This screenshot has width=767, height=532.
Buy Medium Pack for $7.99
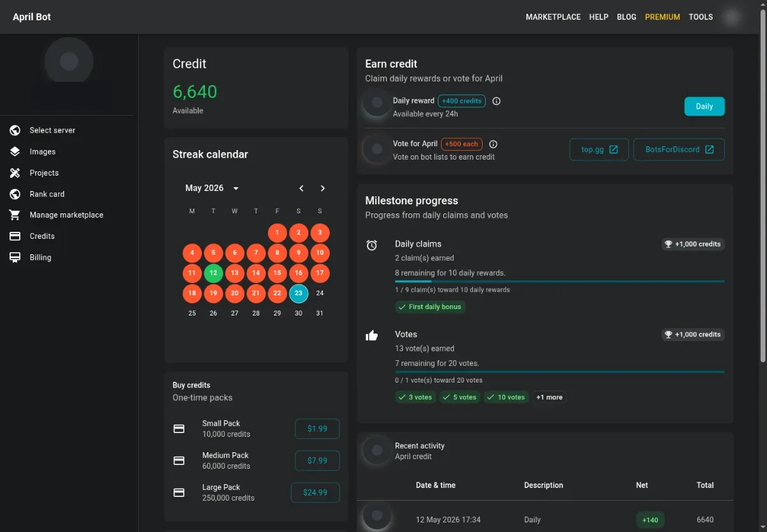pos(317,460)
